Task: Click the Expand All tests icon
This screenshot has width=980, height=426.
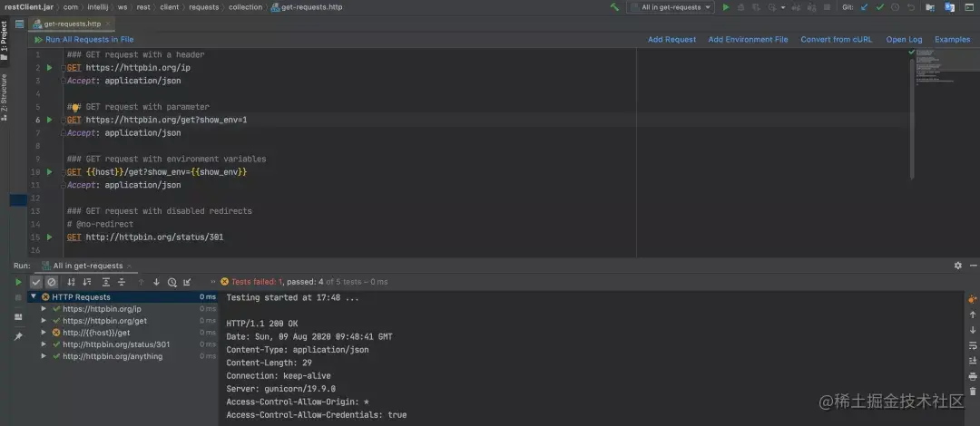Action: [x=106, y=282]
